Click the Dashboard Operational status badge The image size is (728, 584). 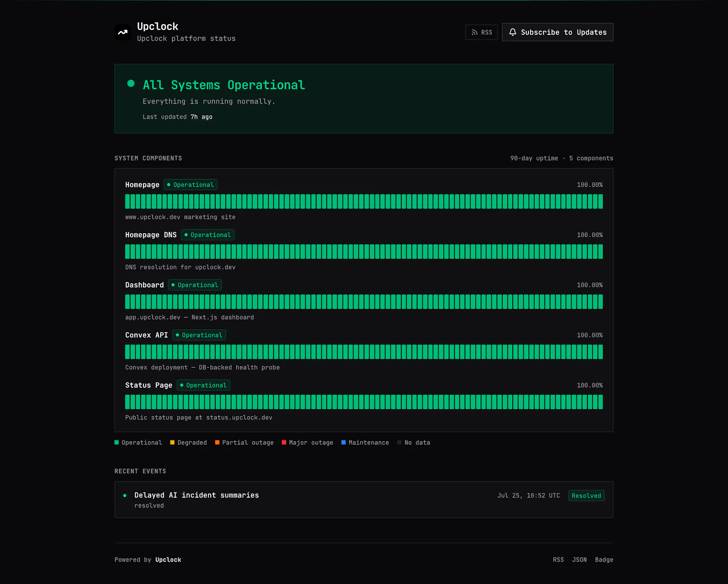pos(195,285)
